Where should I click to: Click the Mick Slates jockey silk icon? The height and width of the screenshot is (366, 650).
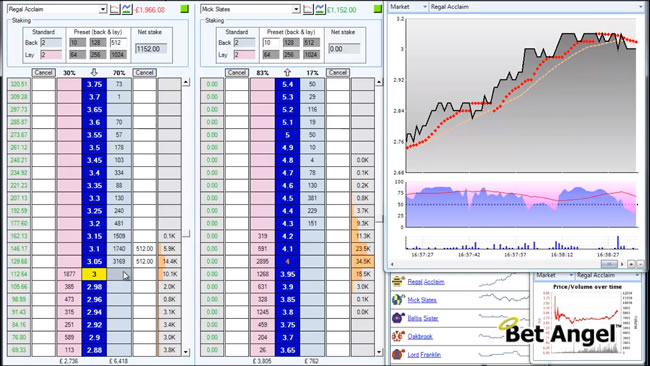click(x=398, y=300)
